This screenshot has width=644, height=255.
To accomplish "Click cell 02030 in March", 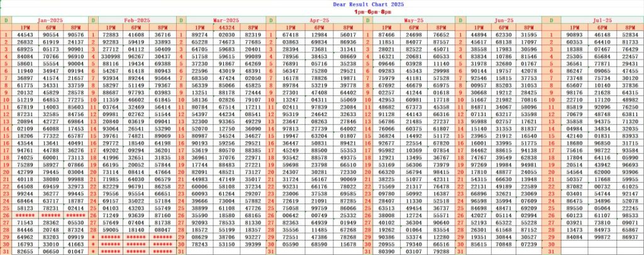I will (226, 35).
